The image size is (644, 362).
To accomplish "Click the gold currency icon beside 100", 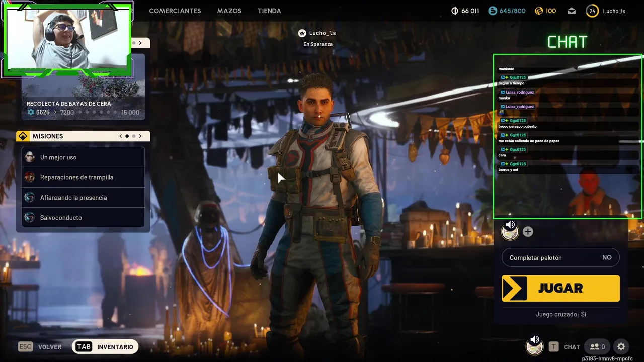I will [538, 11].
